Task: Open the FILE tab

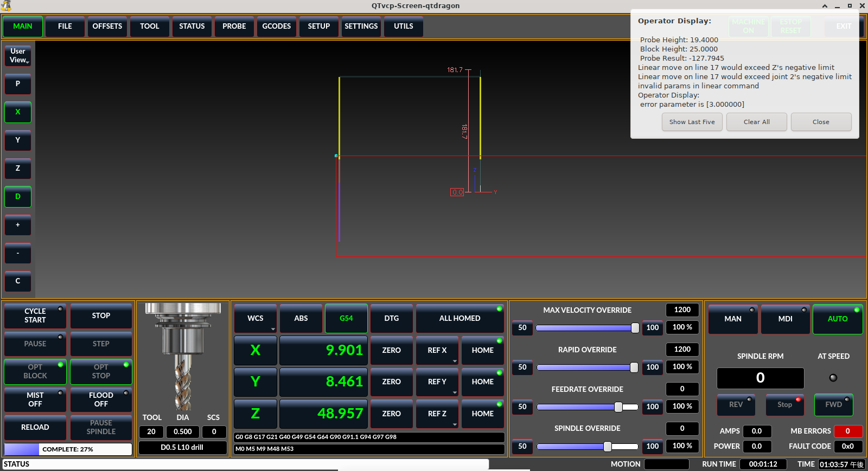Action: click(x=65, y=27)
